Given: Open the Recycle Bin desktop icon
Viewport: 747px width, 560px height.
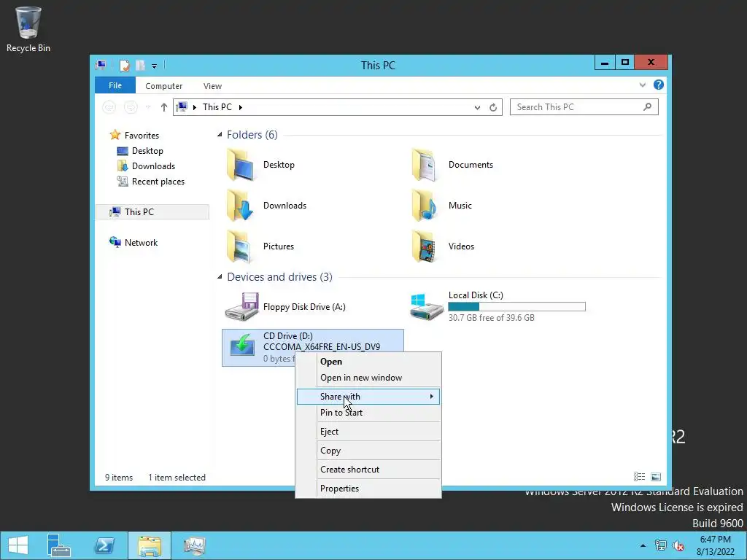Looking at the screenshot, I should (x=28, y=28).
